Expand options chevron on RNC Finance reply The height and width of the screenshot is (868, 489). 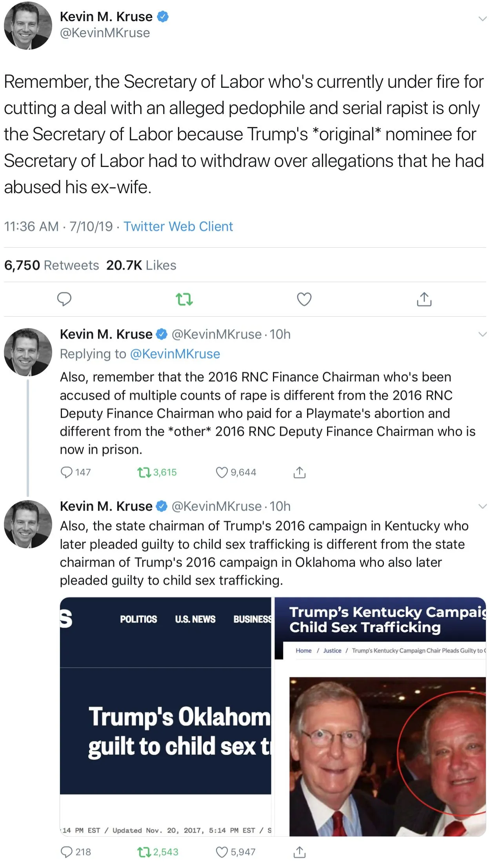click(482, 334)
